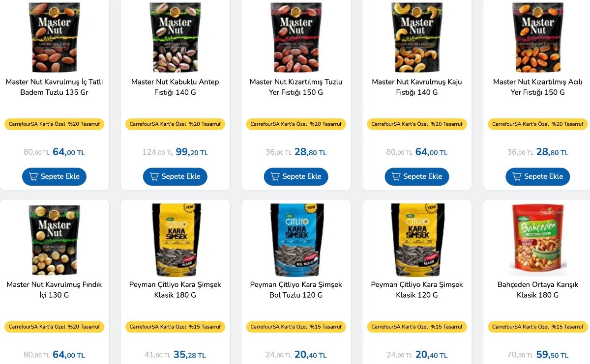
Task: Click cart icon on Kaju Sepete Ekle button
Action: tap(396, 176)
